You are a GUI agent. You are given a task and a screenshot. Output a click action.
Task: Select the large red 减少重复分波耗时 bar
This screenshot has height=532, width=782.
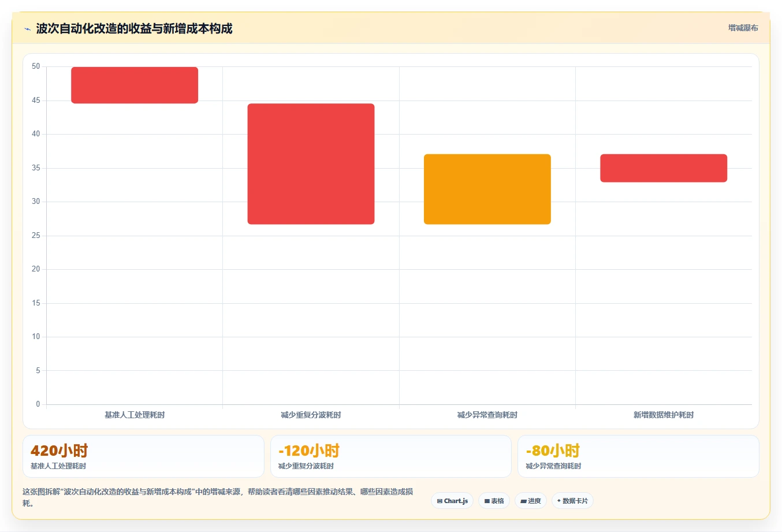[x=311, y=164]
